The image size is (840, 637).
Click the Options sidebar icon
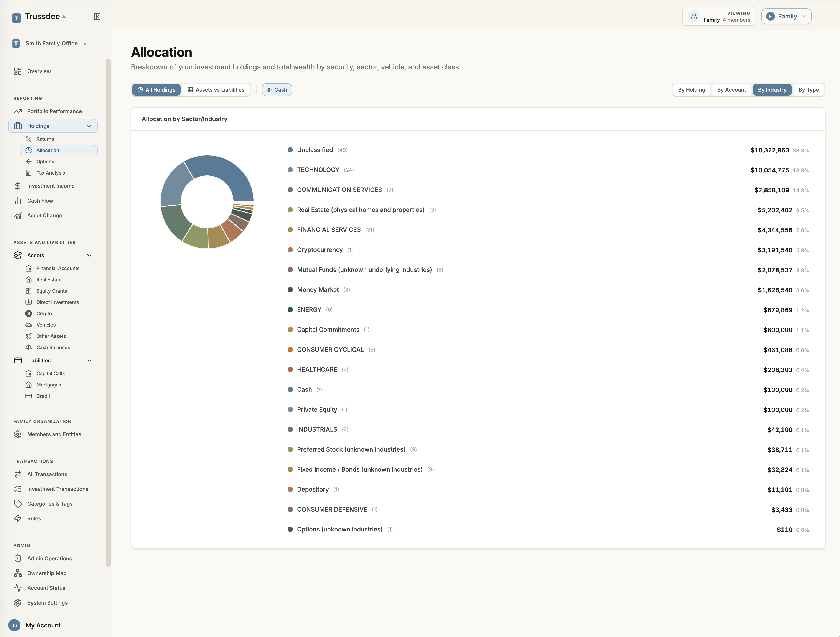coord(28,162)
